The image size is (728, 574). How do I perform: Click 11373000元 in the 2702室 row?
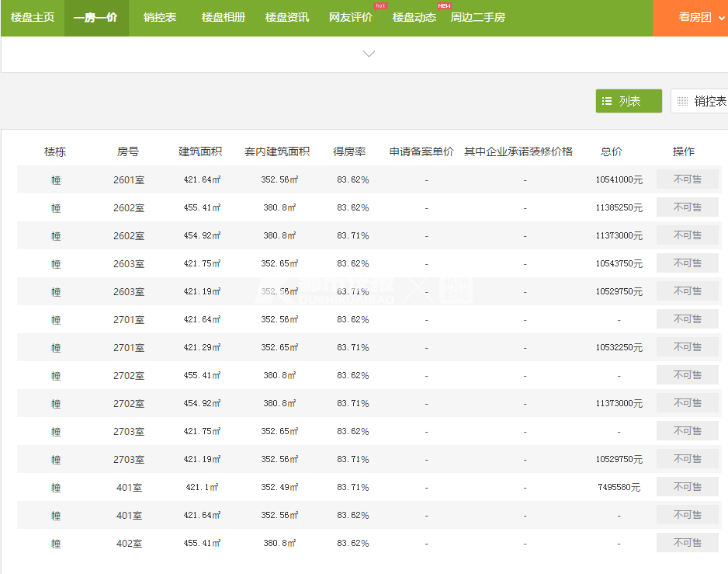619,403
